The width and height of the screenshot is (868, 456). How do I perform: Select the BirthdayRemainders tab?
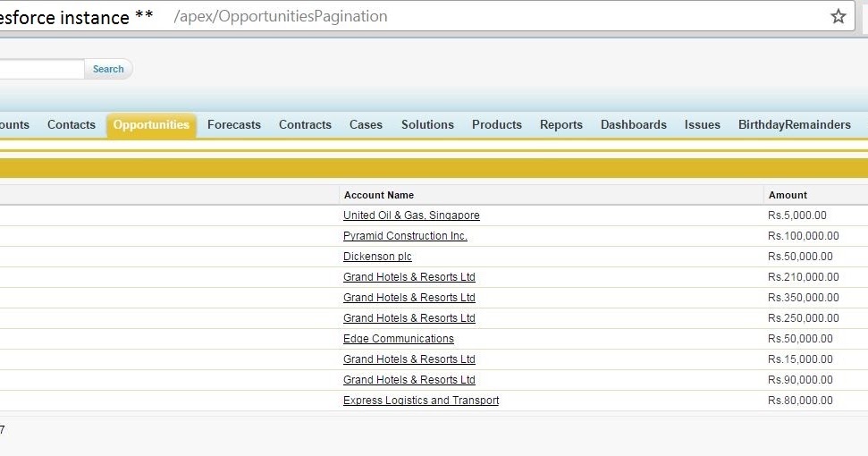795,124
